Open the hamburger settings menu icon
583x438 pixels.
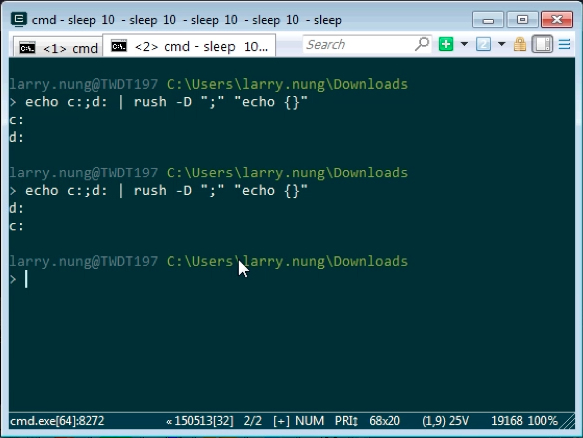coord(564,45)
